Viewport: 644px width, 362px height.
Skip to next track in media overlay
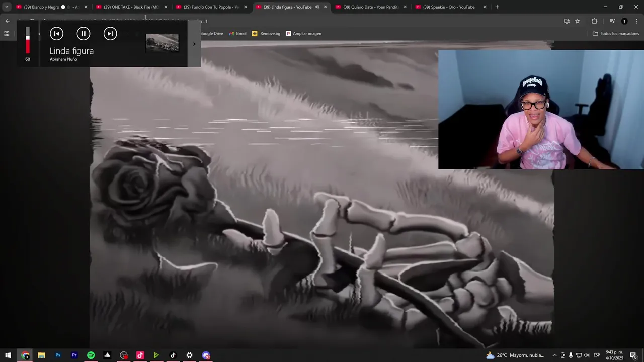(x=110, y=34)
